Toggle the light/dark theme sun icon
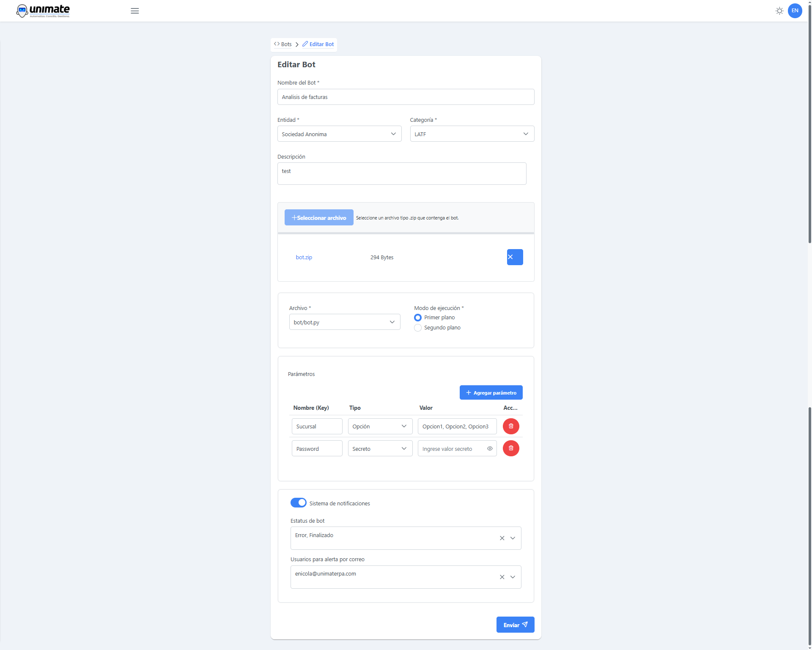This screenshot has height=650, width=812. (x=779, y=11)
